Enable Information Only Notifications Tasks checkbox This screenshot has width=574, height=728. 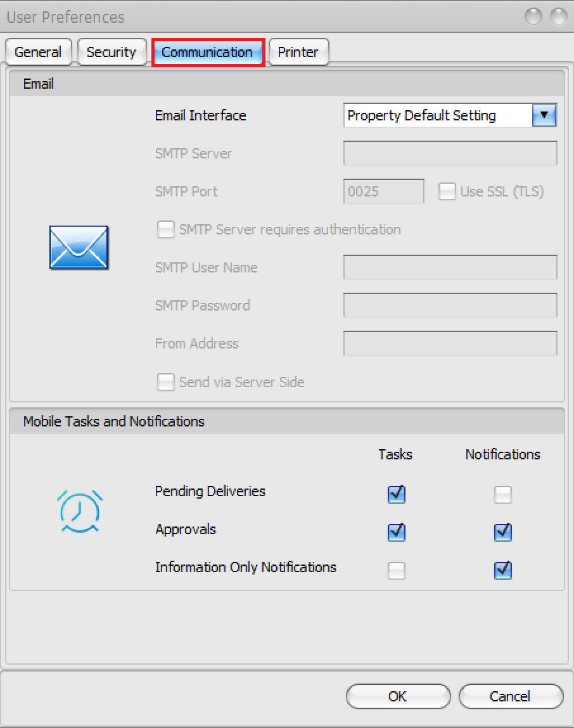click(397, 571)
